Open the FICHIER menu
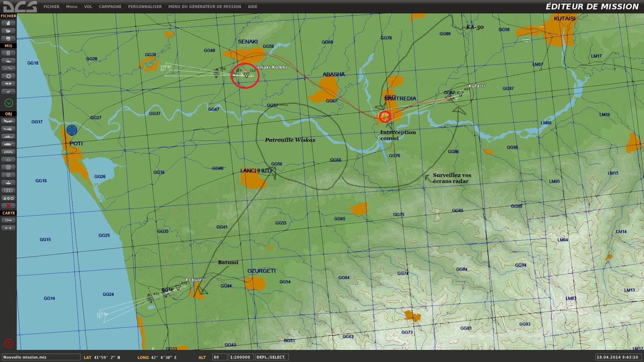Image resolution: width=644 pixels, height=362 pixels. (51, 6)
